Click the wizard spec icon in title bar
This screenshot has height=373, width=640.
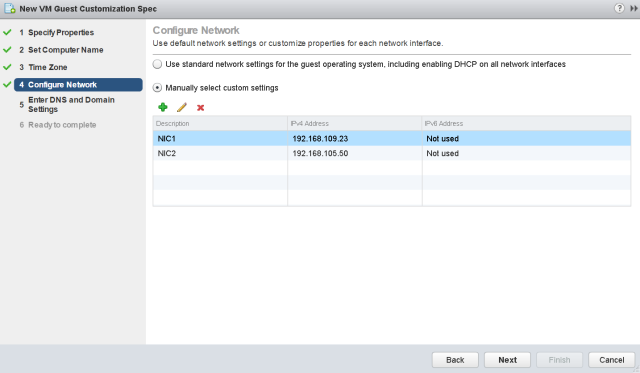point(10,8)
